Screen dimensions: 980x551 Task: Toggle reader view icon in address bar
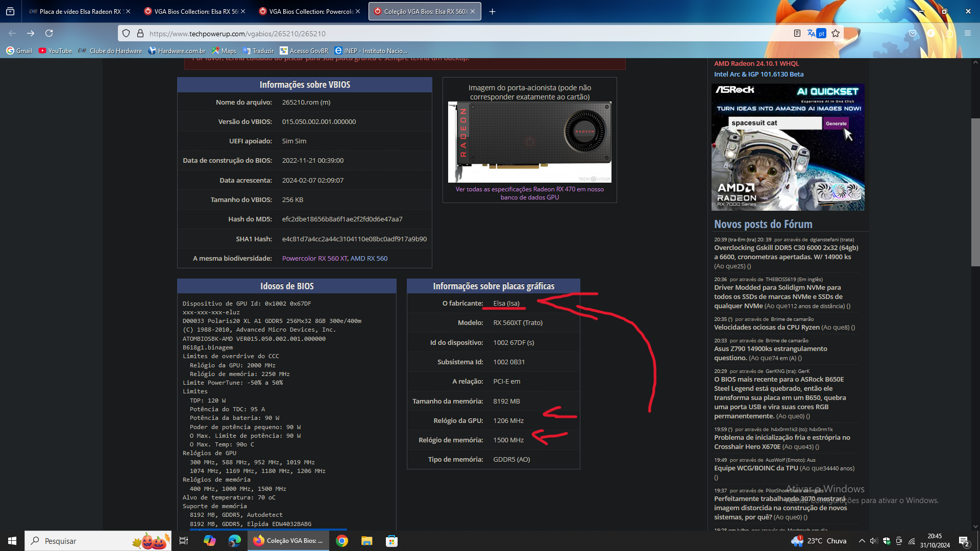pyautogui.click(x=797, y=33)
